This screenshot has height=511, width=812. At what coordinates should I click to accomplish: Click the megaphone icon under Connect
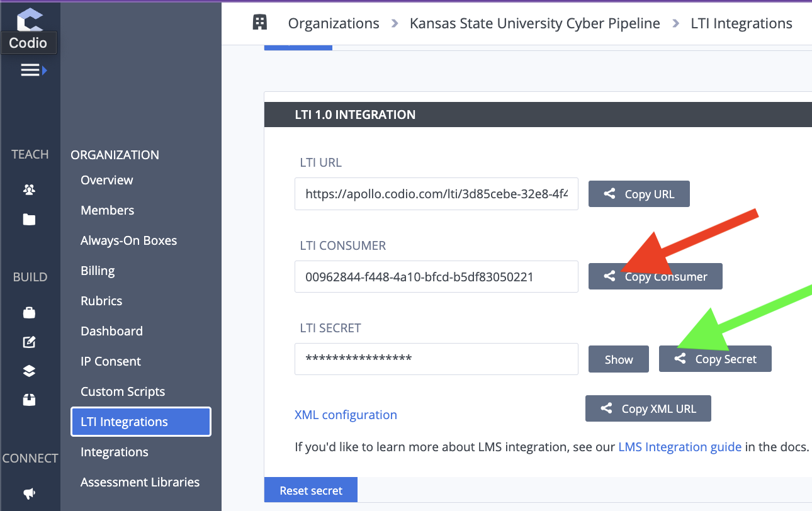(x=29, y=493)
